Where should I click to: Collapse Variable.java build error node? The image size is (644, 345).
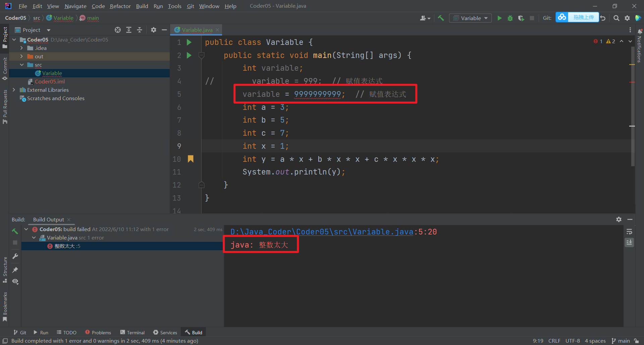pos(34,237)
